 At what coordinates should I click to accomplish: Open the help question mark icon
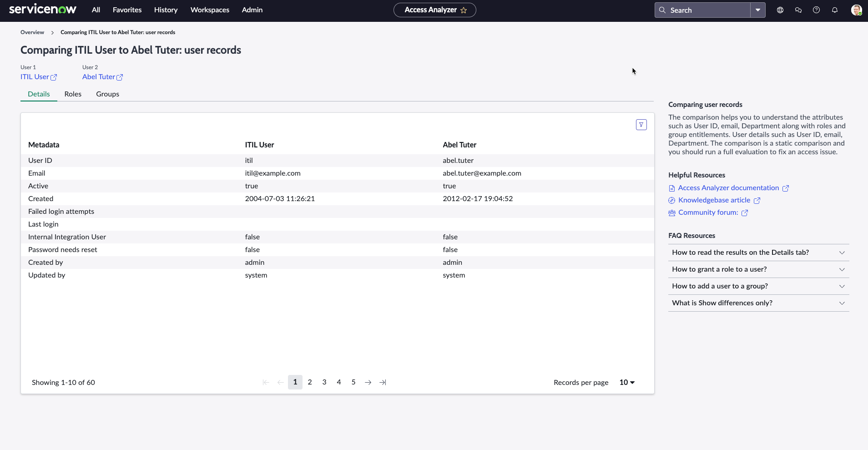817,10
